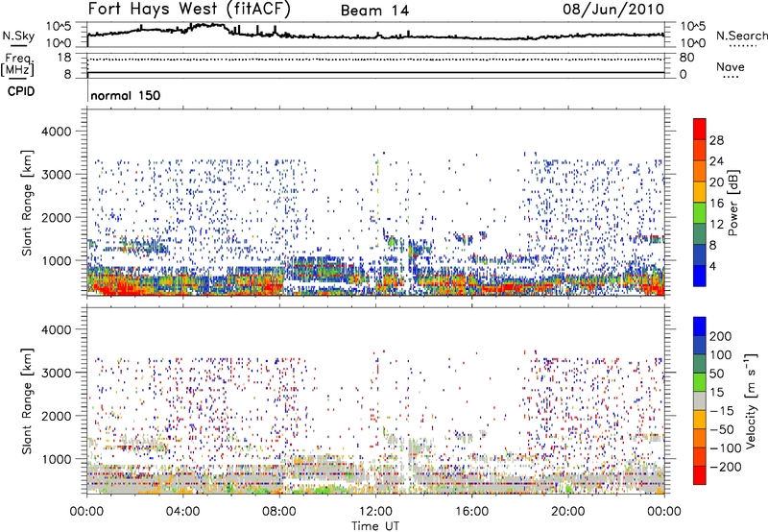Click the "1000" tick in velocity panel
768x532 pixels.
click(x=56, y=459)
